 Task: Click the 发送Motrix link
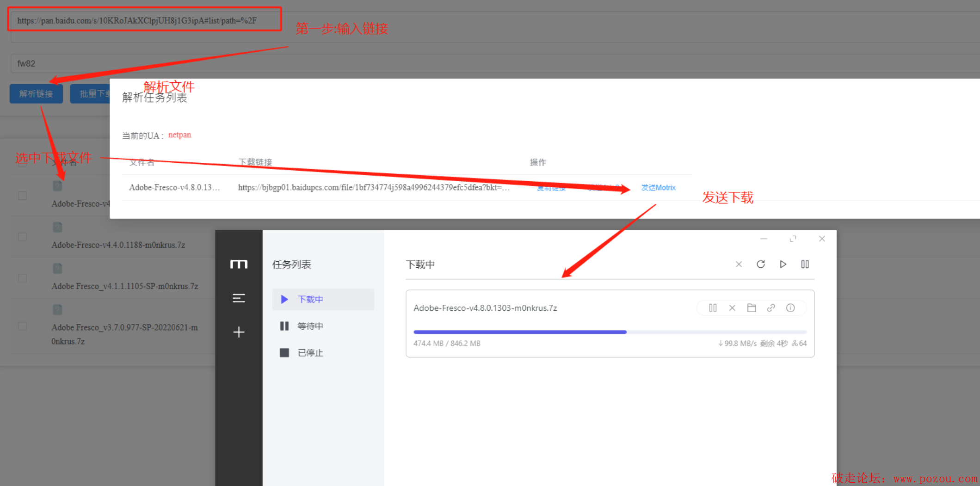pyautogui.click(x=658, y=187)
